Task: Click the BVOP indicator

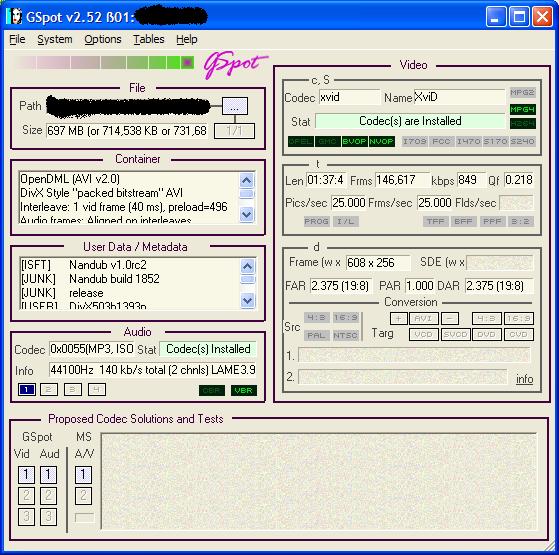Action: 354,142
